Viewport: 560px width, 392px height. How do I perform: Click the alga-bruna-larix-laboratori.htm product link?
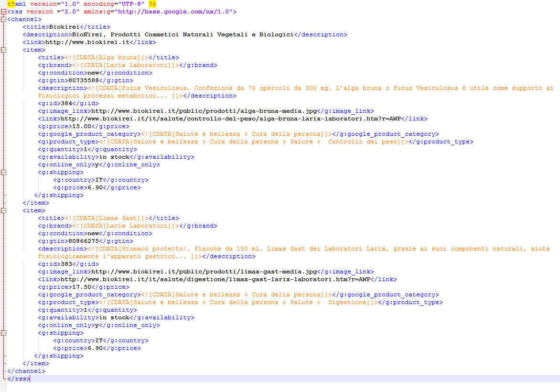click(x=230, y=119)
